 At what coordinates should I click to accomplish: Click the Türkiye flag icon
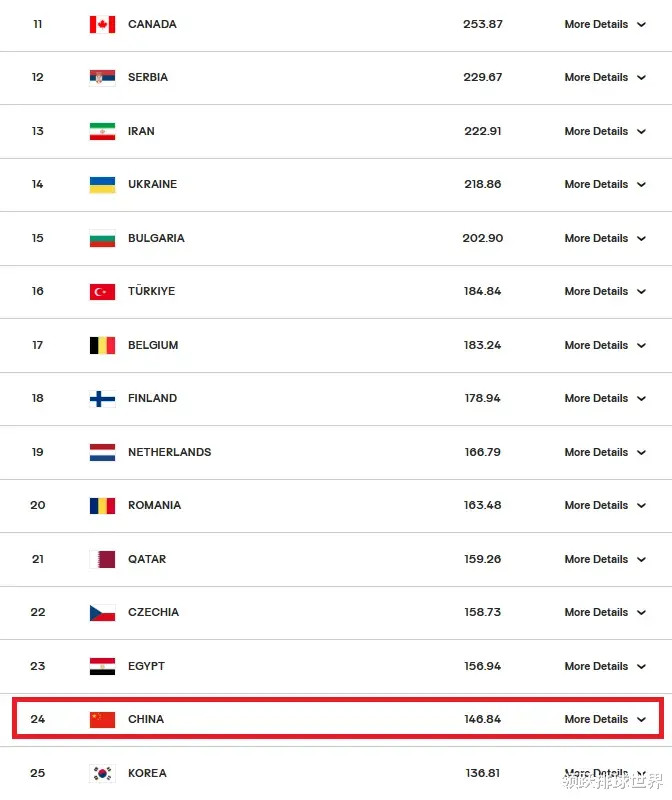click(102, 292)
